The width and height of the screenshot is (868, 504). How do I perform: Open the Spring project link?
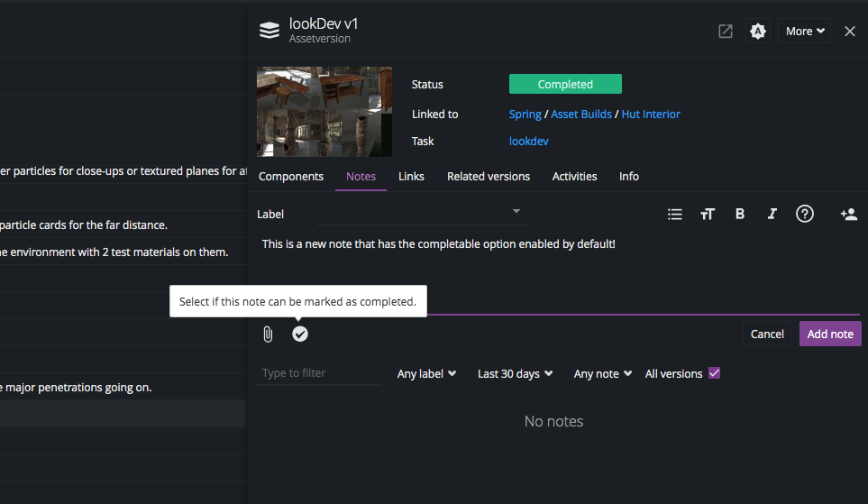click(525, 115)
